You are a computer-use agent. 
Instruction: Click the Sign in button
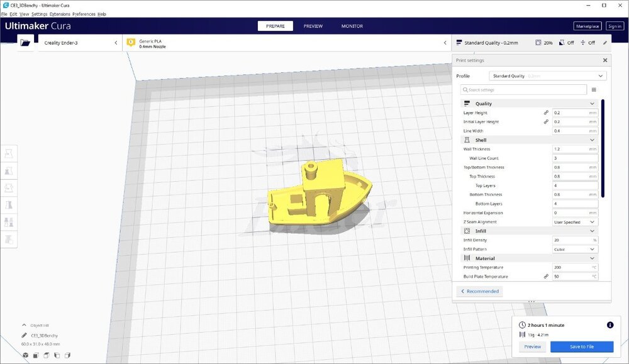pos(615,26)
